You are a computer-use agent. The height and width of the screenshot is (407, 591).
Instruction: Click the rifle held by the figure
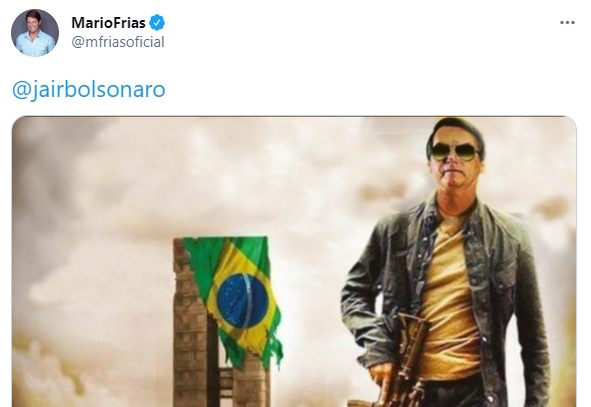coord(405,358)
